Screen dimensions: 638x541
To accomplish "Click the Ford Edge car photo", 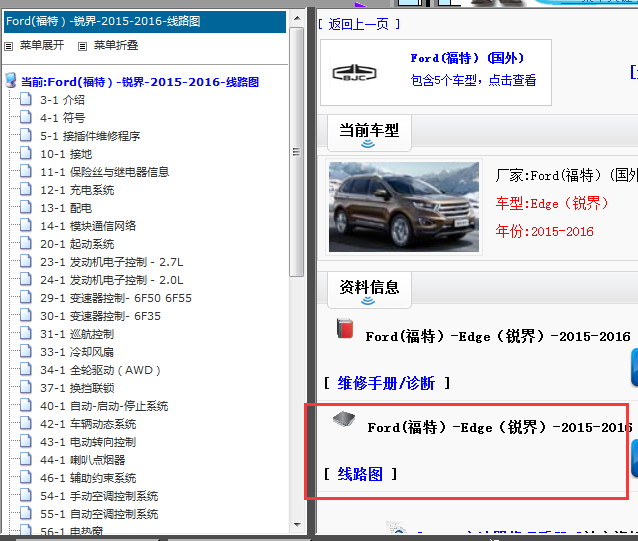I will click(x=404, y=207).
